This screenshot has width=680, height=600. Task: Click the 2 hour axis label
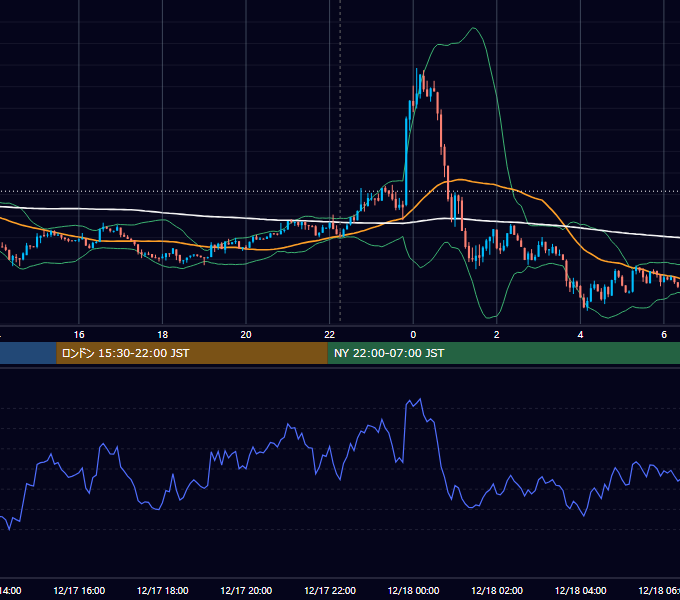point(497,334)
